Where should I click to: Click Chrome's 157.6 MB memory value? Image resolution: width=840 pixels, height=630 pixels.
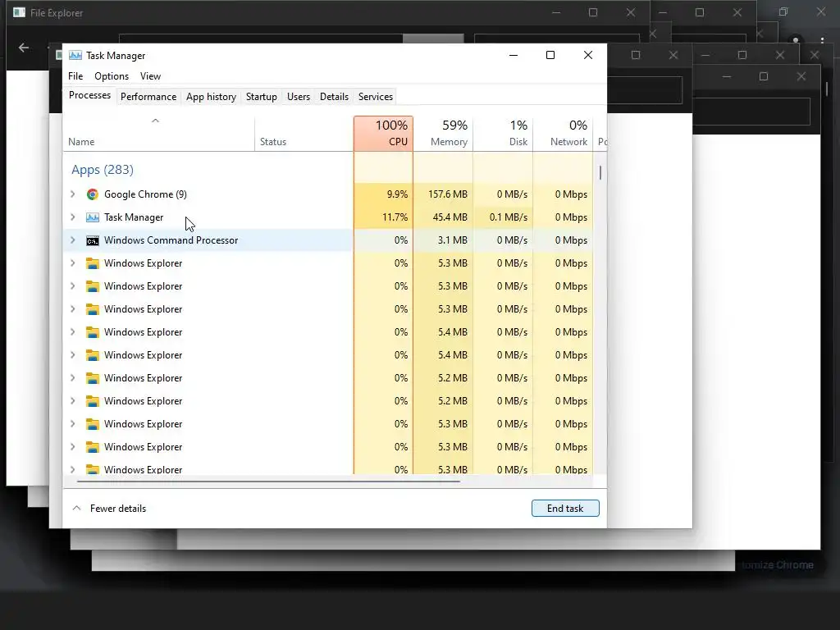click(x=447, y=194)
